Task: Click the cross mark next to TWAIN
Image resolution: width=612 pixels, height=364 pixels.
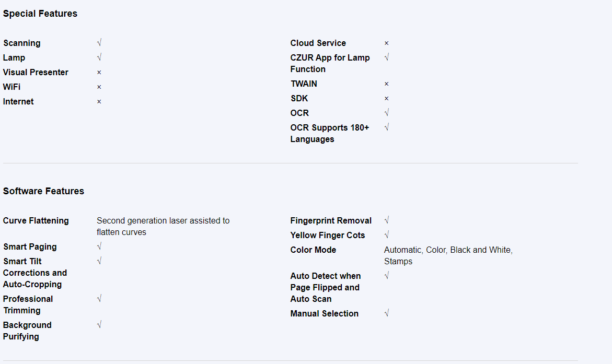Action: (x=386, y=84)
